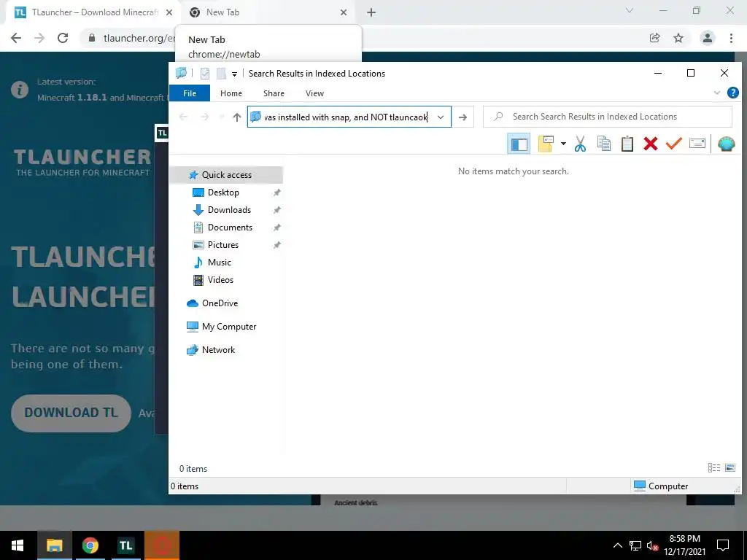Select Videos in navigation pane

point(220,280)
